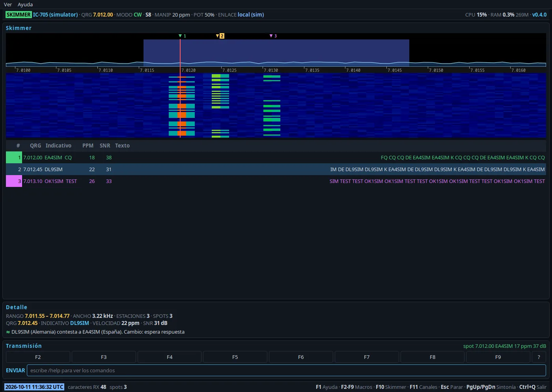Click the IC-705 (simulator) radio label

click(x=55, y=15)
